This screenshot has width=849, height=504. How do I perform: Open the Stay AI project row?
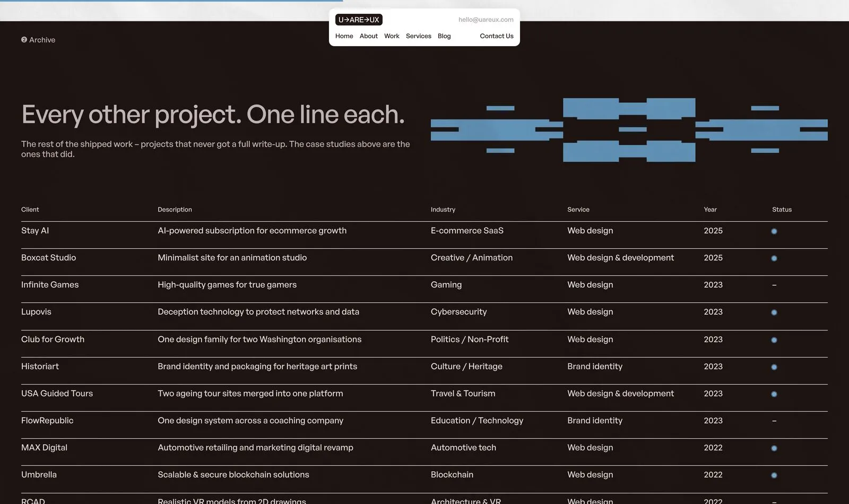click(424, 235)
